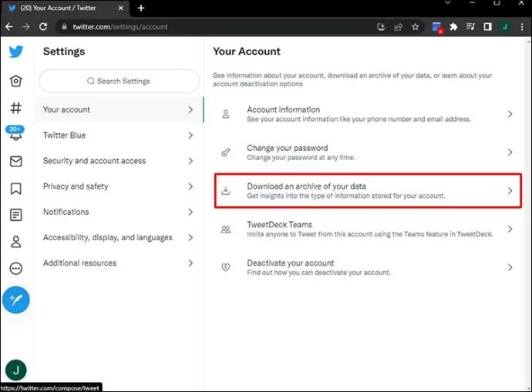532x392 pixels.
Task: Click extension icon with red badge
Action: click(437, 28)
